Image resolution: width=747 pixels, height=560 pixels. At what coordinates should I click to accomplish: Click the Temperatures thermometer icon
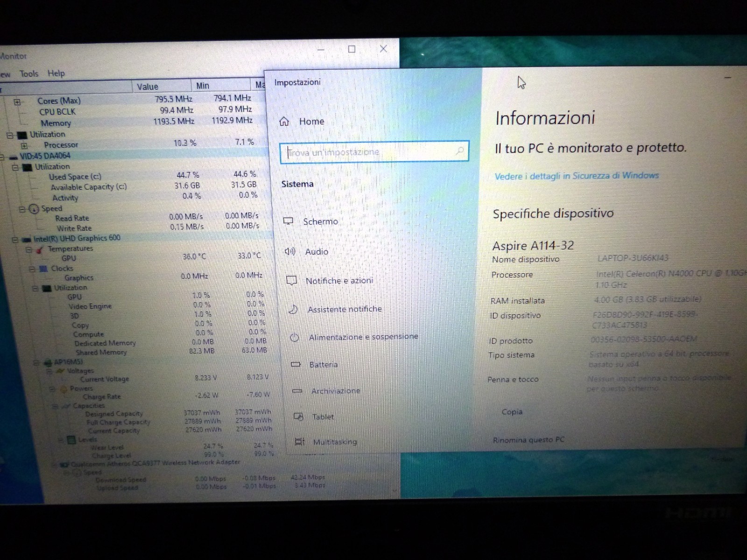pos(40,249)
